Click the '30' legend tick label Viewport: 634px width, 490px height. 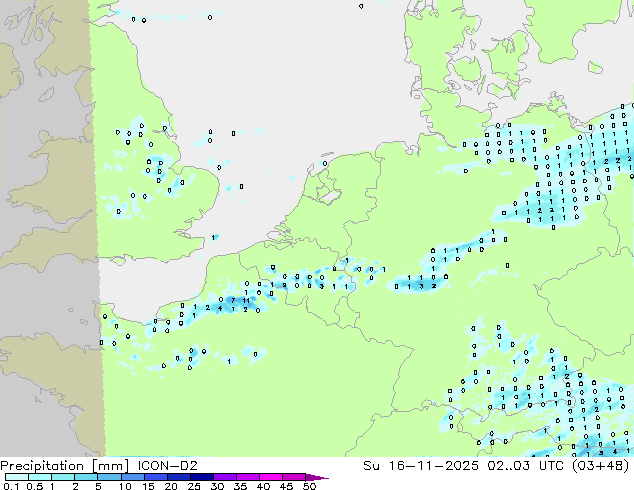click(218, 486)
